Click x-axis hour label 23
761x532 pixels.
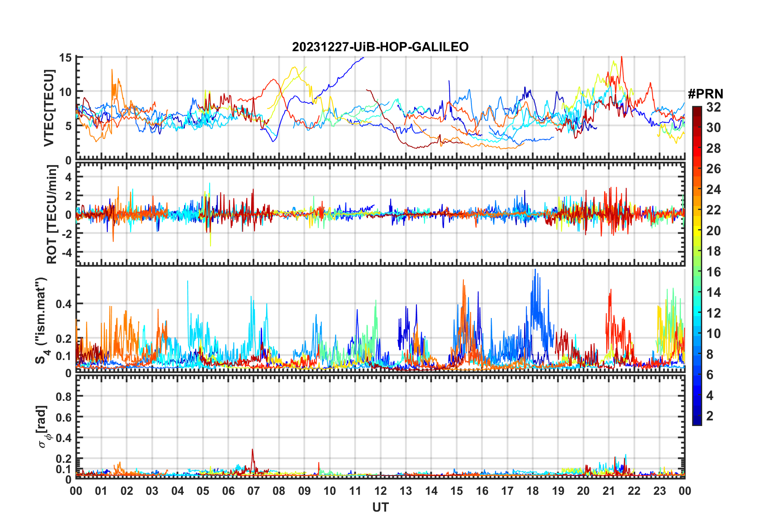(660, 491)
